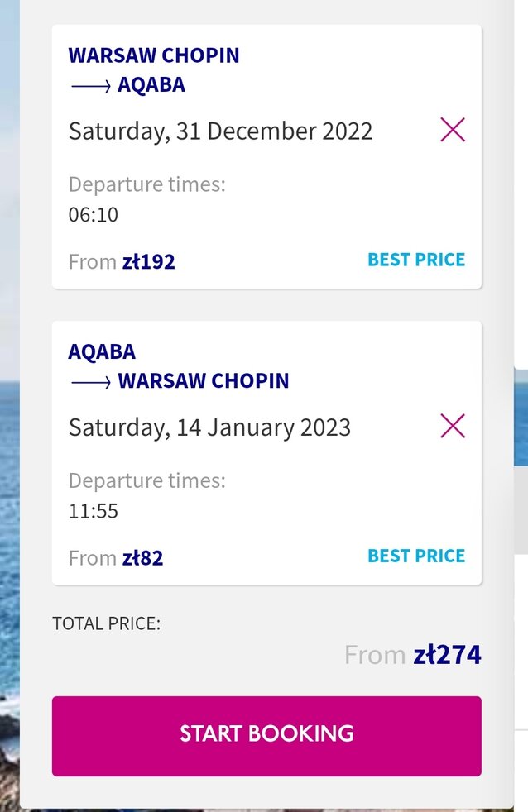Select AQABA origin in the return card
This screenshot has width=528, height=812.
click(102, 351)
